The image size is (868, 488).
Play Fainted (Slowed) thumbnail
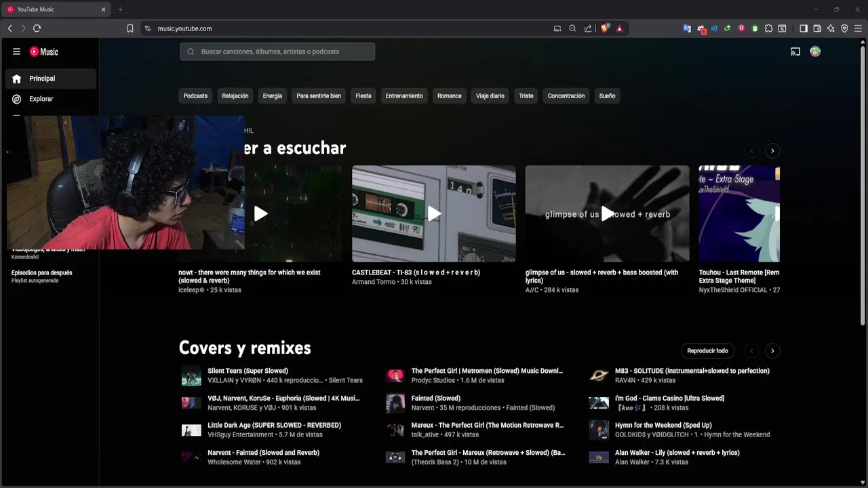(x=395, y=403)
